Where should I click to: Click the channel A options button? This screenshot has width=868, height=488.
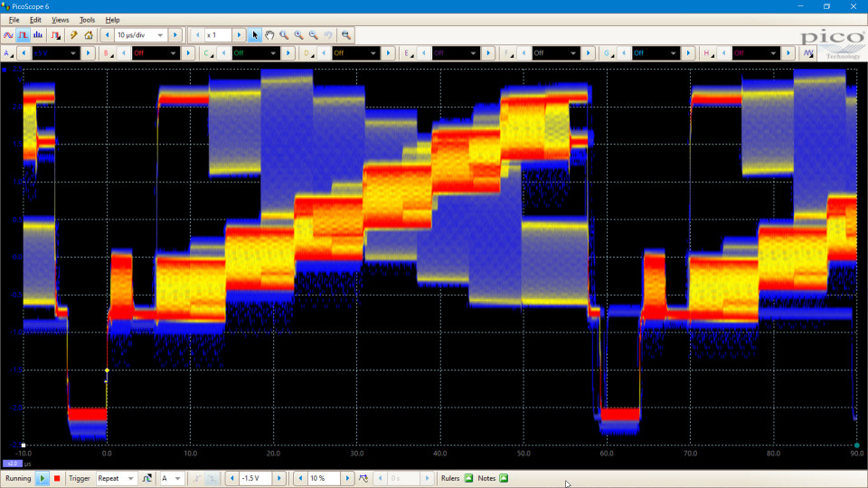pos(8,53)
